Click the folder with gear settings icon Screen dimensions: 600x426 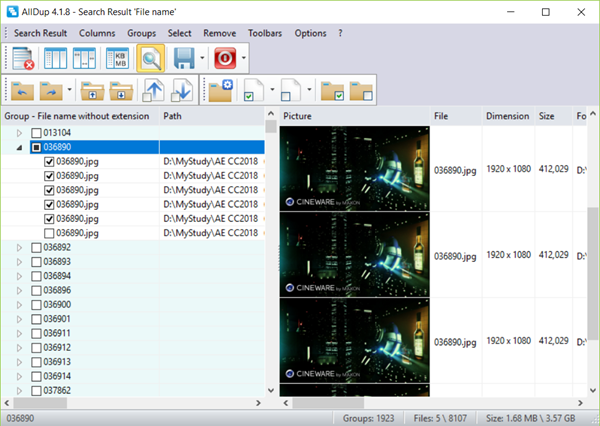221,90
